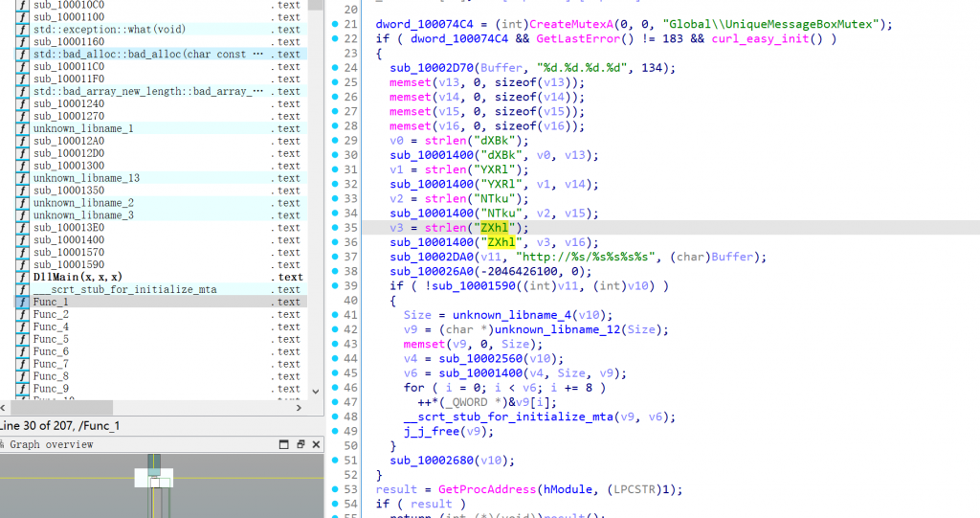Toggle breakpoint dot on line 21
This screenshot has height=518, width=980.
click(335, 24)
